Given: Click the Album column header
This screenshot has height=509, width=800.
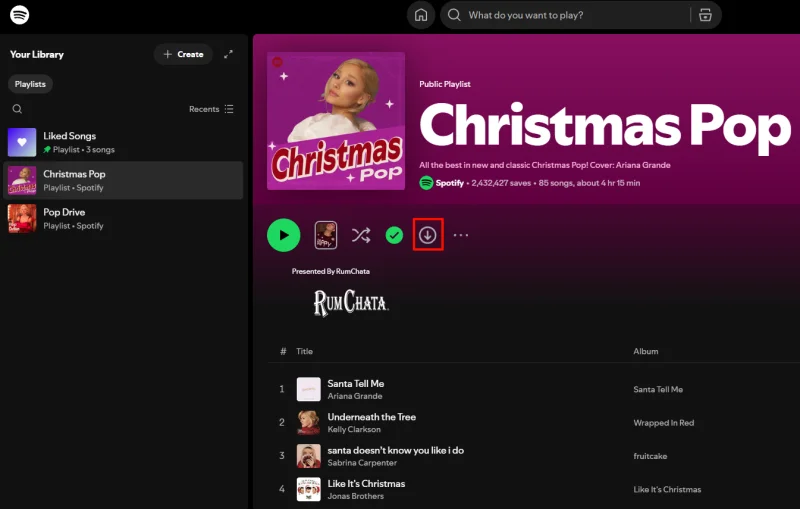Looking at the screenshot, I should pos(645,351).
